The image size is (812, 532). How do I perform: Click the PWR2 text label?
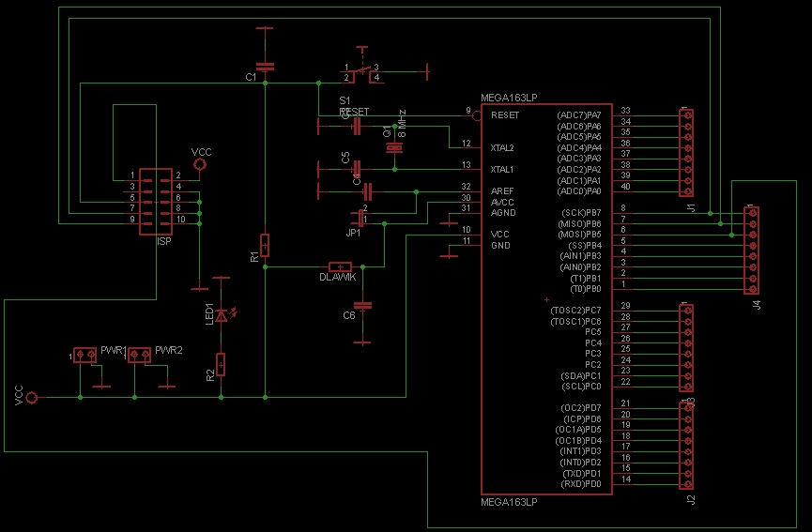(169, 350)
